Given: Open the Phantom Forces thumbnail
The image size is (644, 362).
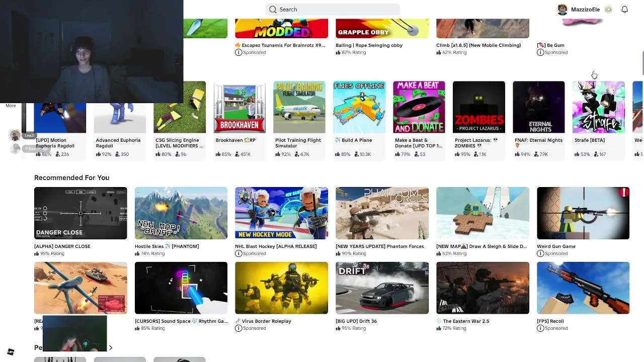Looking at the screenshot, I should click(382, 213).
